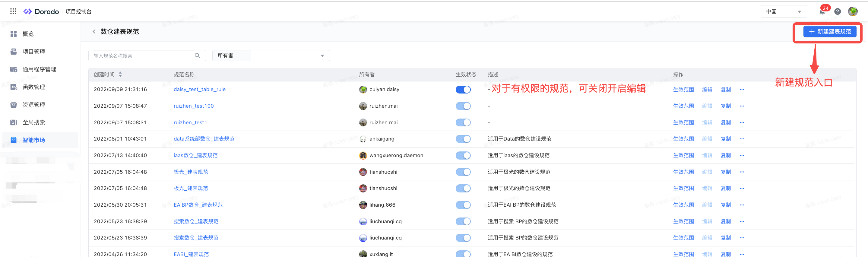Screen dimensions: 868x257
Task: Click the search magnifier icon
Action: (x=198, y=56)
